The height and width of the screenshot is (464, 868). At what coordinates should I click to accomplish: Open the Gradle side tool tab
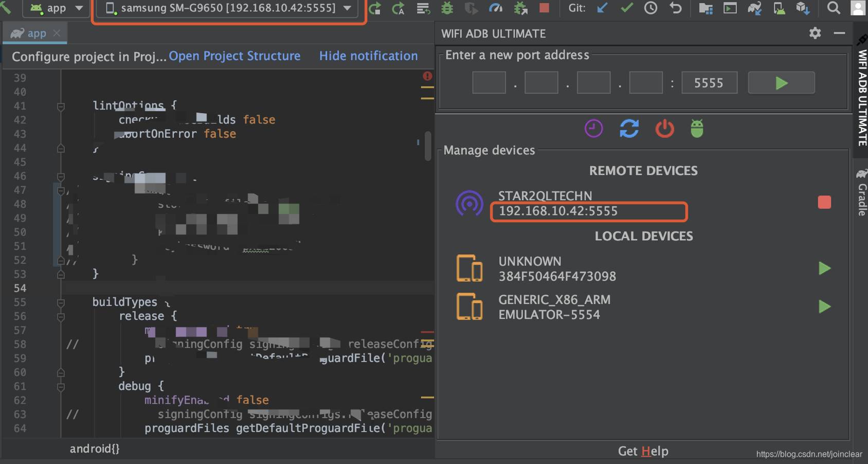pos(862,193)
